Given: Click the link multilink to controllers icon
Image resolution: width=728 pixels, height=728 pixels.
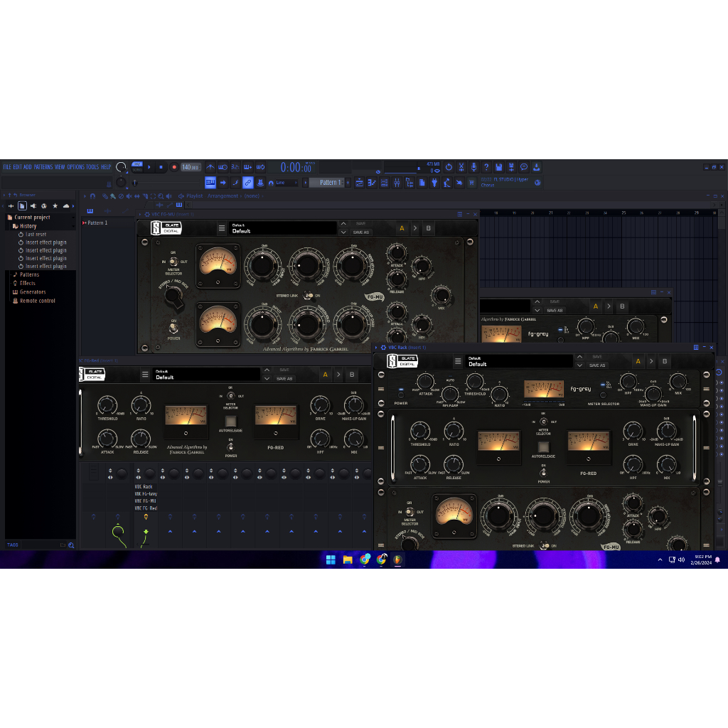Looking at the screenshot, I should coord(248,183).
